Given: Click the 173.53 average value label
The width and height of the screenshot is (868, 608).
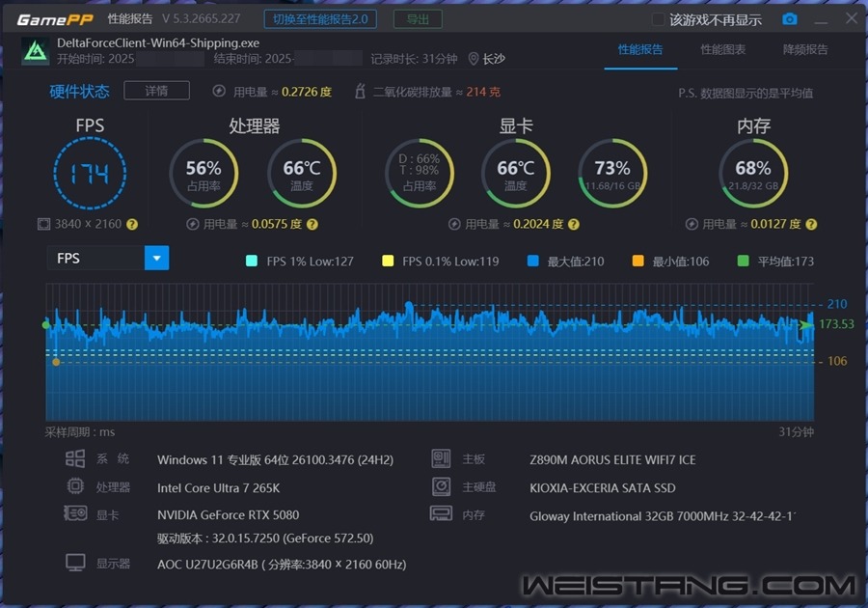Looking at the screenshot, I should coord(836,324).
